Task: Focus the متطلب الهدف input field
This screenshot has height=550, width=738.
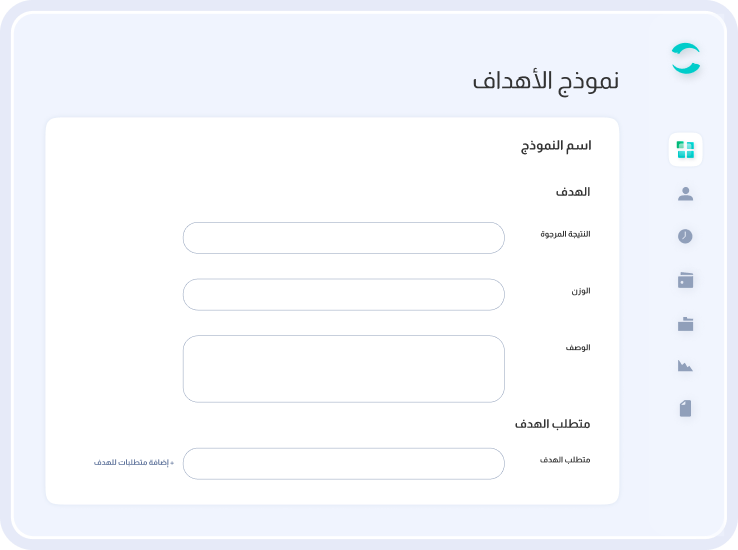Action: [344, 464]
